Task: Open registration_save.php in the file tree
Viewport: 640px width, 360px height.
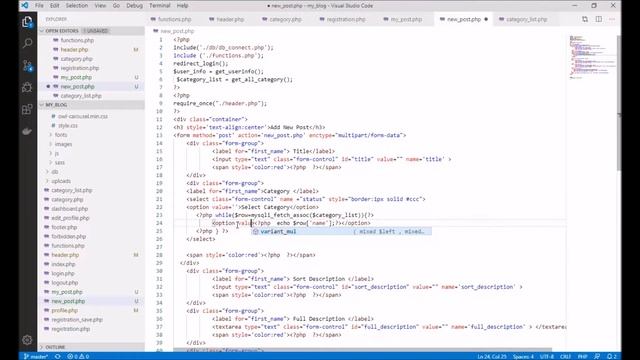Action: pyautogui.click(x=77, y=320)
